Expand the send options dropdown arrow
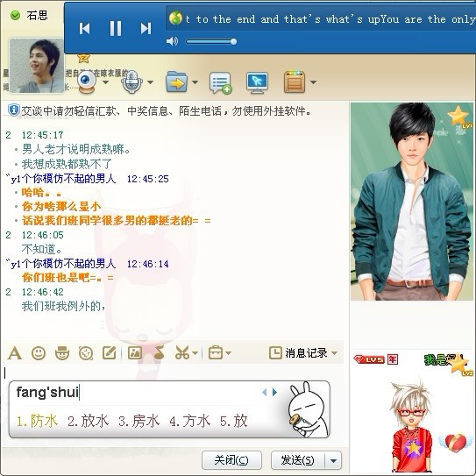 pos(333,460)
